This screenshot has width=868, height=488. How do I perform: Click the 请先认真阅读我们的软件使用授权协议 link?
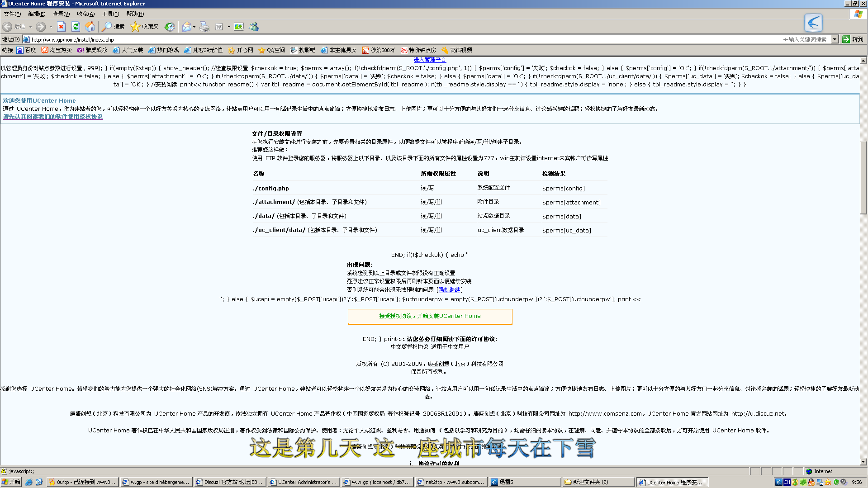(53, 117)
